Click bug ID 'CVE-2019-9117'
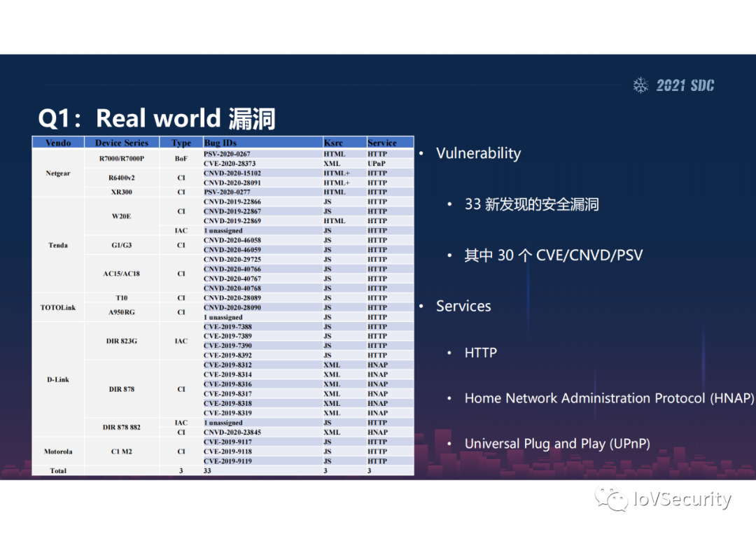 (227, 442)
